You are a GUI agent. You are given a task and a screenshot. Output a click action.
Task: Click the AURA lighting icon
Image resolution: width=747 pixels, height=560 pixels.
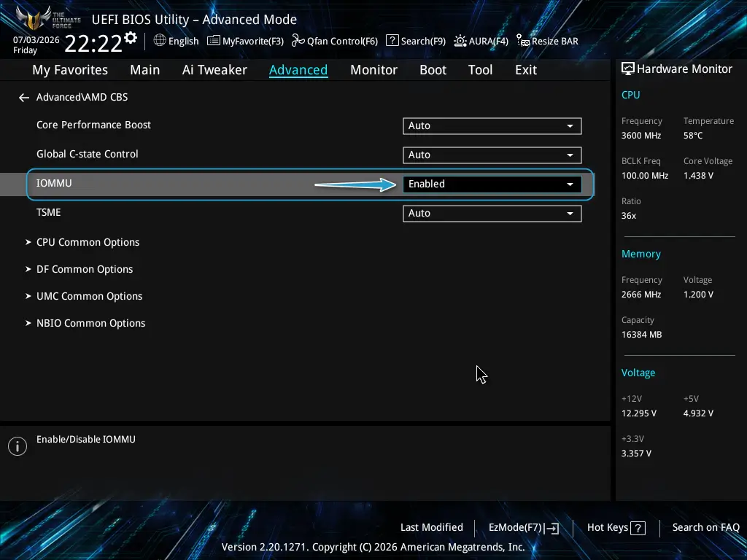tap(460, 41)
